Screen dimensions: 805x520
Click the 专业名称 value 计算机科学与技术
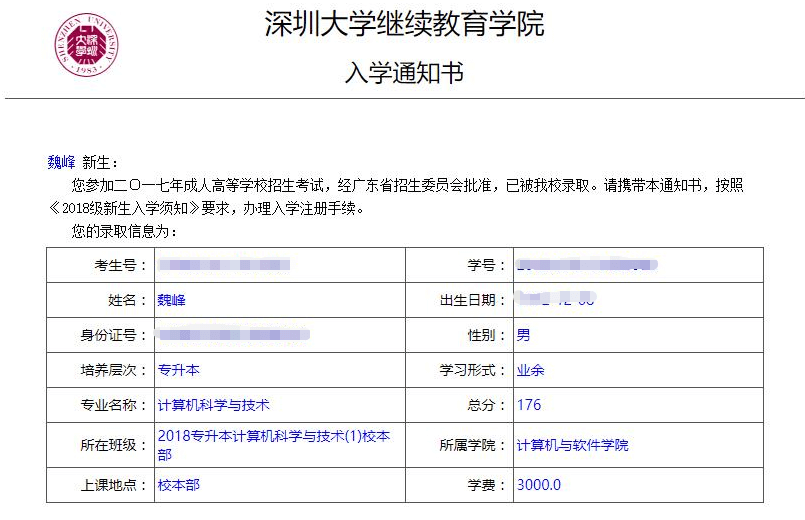[214, 405]
